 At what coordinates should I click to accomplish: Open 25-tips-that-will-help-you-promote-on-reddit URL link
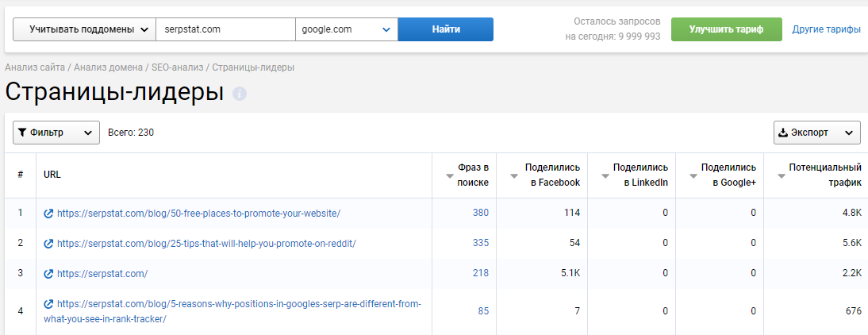pyautogui.click(x=206, y=243)
